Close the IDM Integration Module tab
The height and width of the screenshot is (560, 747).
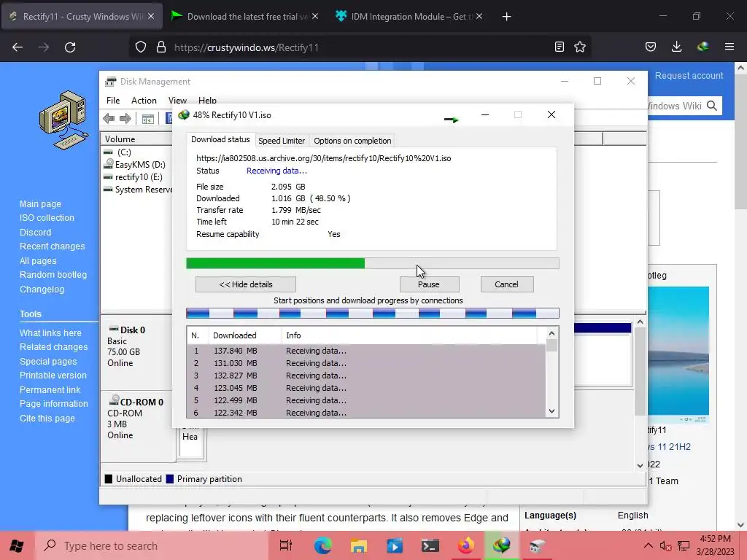tap(479, 16)
